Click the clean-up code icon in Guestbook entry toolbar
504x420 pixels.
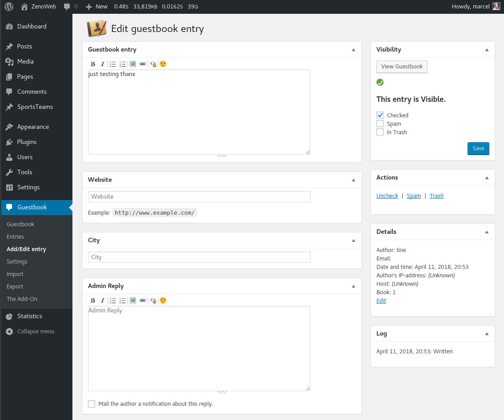153,64
